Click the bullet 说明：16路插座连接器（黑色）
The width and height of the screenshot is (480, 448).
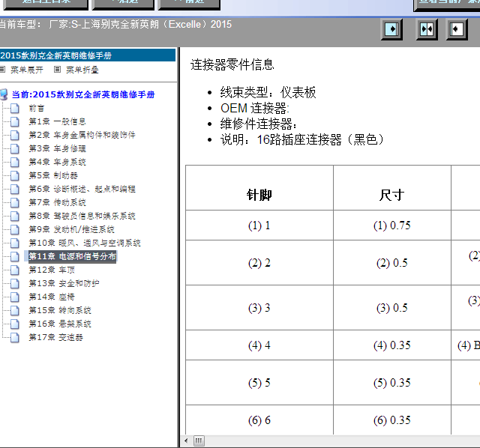301,140
